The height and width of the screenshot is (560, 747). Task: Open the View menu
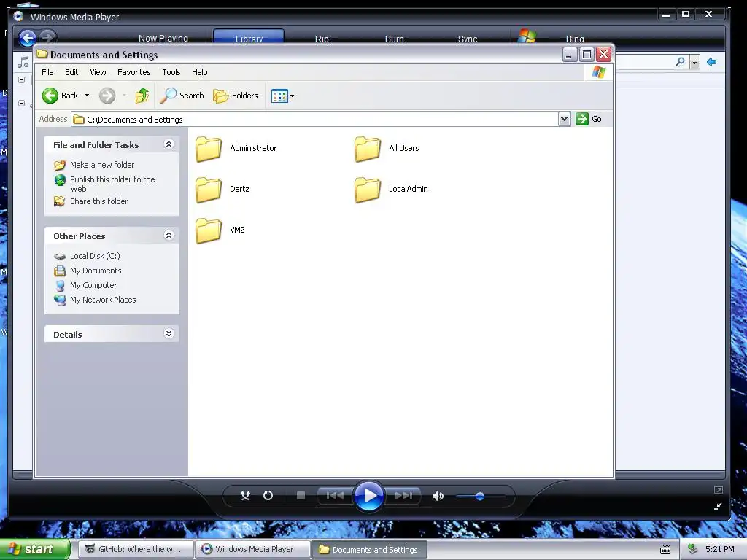(x=98, y=72)
